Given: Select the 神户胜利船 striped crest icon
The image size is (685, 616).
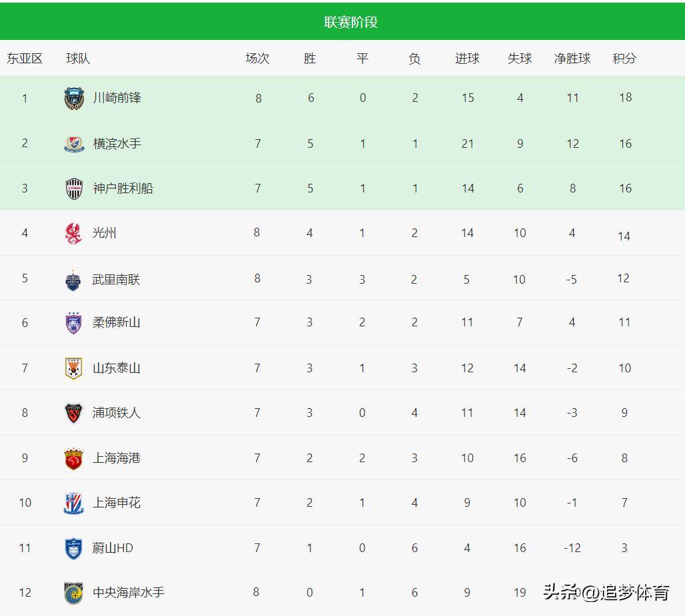Looking at the screenshot, I should [x=74, y=188].
